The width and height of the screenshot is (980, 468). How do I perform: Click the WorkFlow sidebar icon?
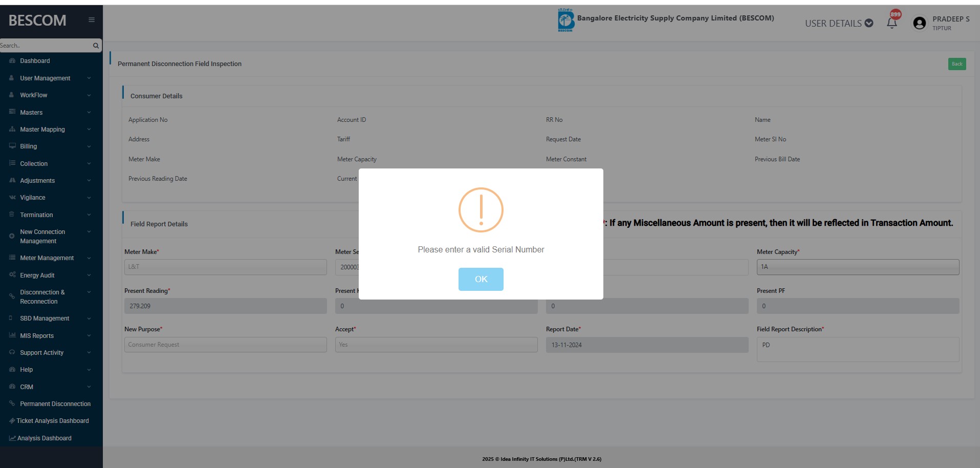[12, 95]
